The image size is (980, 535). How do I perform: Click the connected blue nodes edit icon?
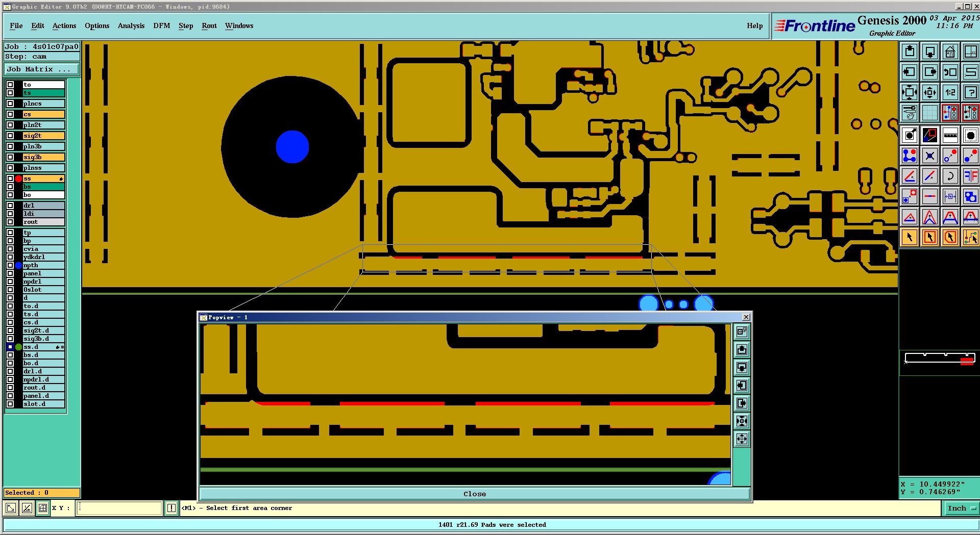[x=910, y=156]
